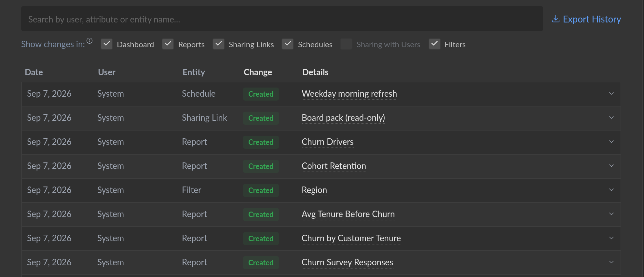Viewport: 644px width, 277px height.
Task: Click the Sep 7, 2026 date in the Churn Drivers row
Action: (49, 142)
